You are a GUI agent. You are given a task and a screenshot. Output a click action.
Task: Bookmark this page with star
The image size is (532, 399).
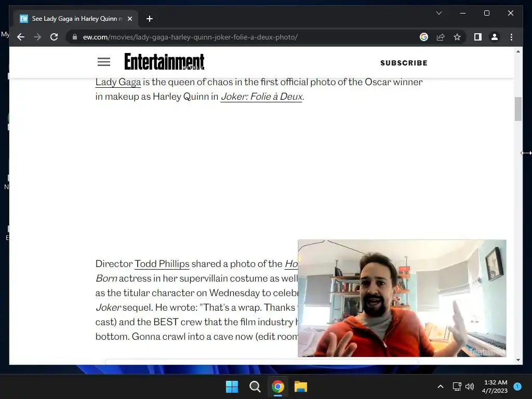pos(457,37)
